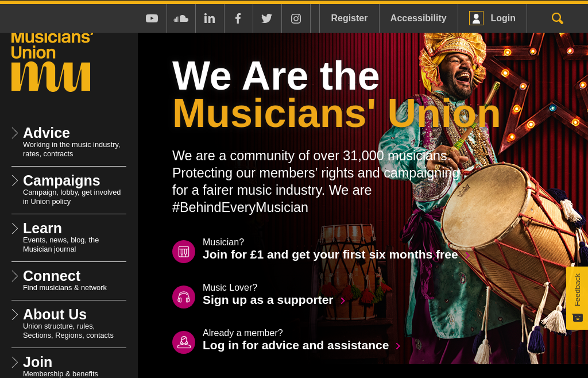Click the pink keyboard icon beside Musician?

coord(184,252)
